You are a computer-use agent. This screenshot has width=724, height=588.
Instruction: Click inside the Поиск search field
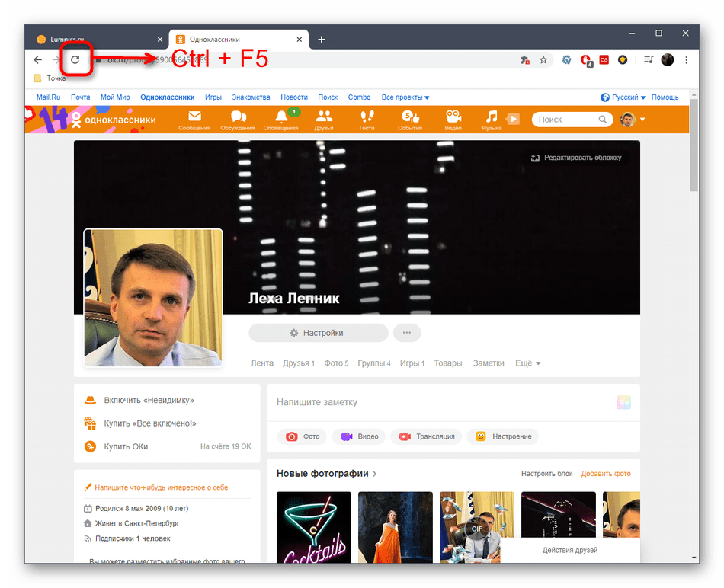click(x=568, y=120)
